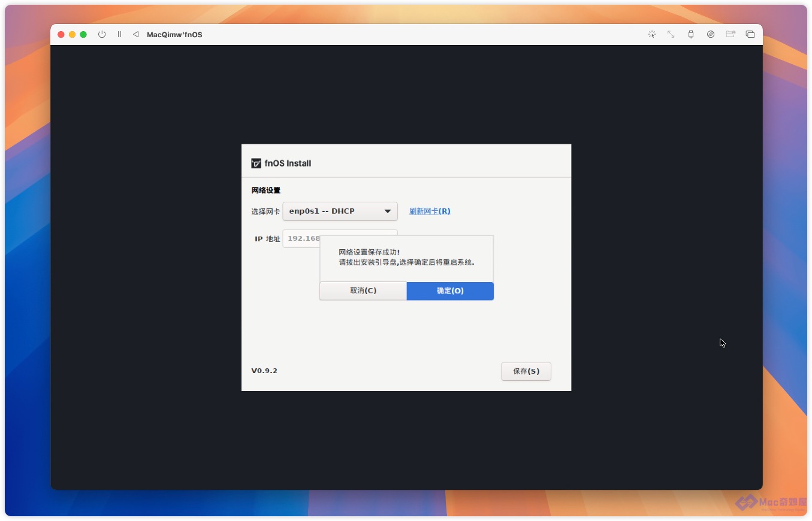The height and width of the screenshot is (521, 812).
Task: Click the 网络设置 heading text
Action: coord(266,190)
